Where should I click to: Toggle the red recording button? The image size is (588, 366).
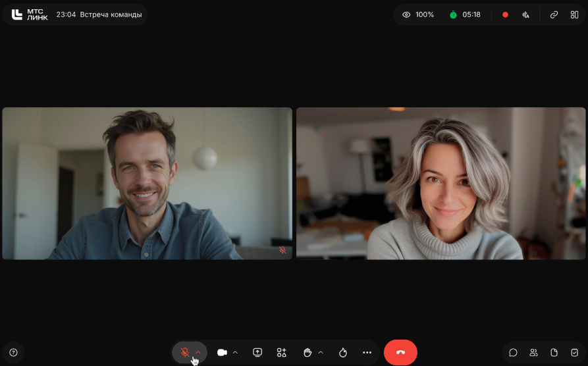505,14
